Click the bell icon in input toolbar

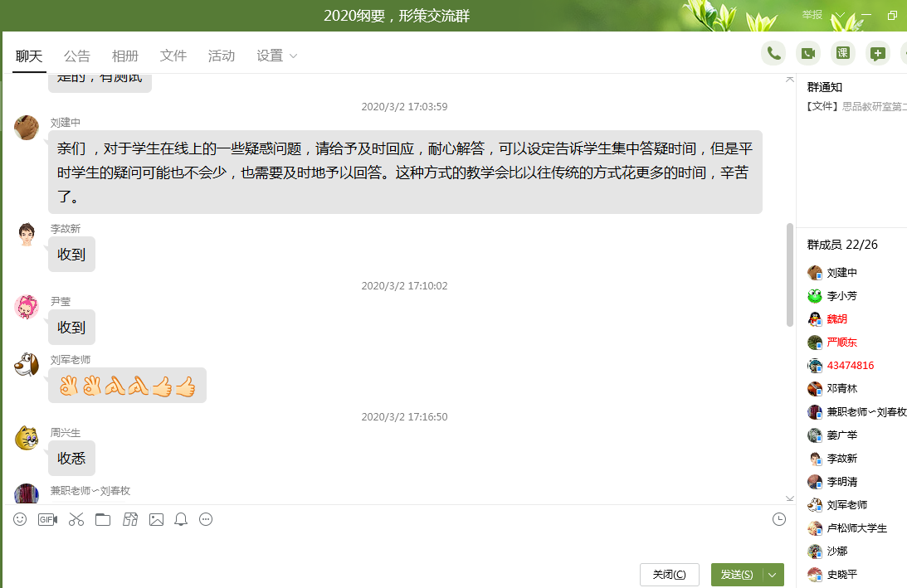click(181, 519)
